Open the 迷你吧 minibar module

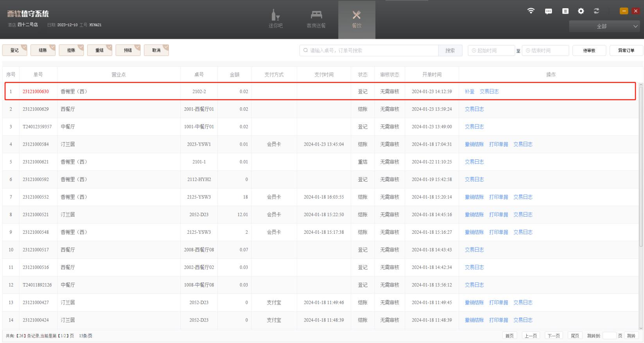(275, 19)
